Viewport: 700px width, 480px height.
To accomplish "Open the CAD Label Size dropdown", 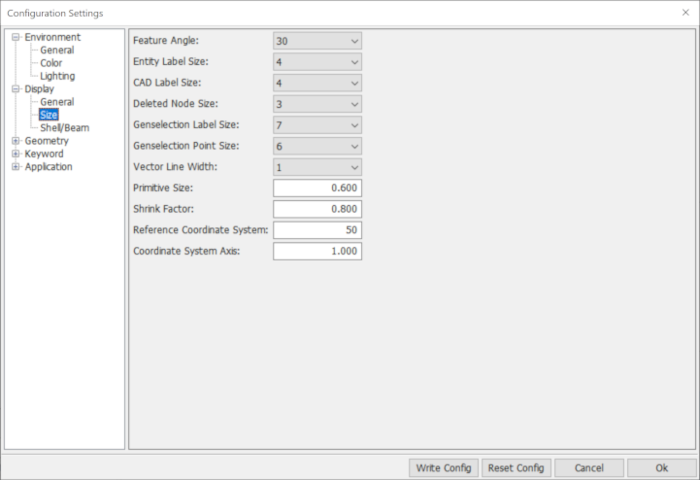I will click(317, 83).
